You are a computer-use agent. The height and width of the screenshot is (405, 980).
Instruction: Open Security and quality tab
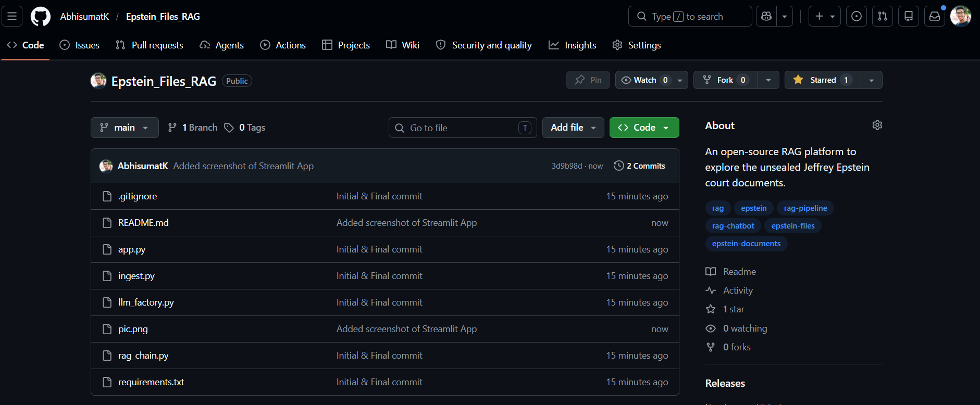484,45
